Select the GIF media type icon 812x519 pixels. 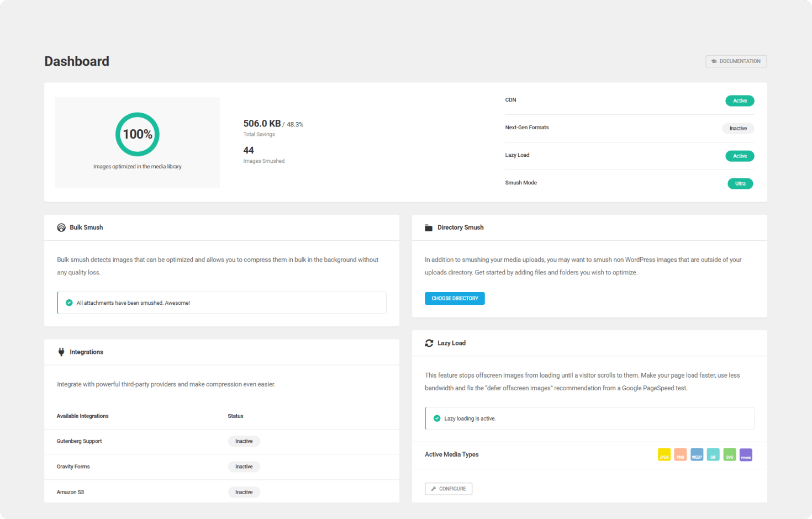[x=713, y=455]
